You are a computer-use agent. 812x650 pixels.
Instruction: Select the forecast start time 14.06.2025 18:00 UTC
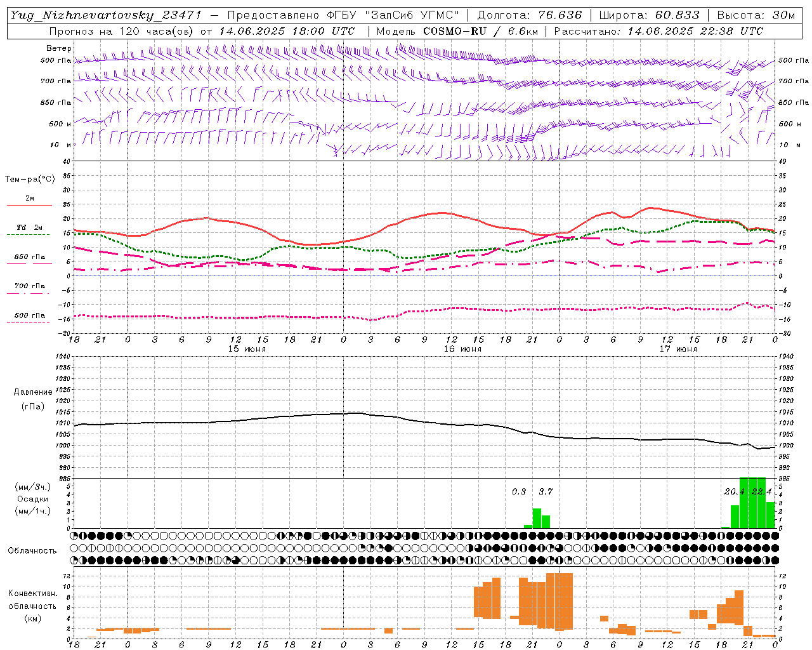[287, 31]
